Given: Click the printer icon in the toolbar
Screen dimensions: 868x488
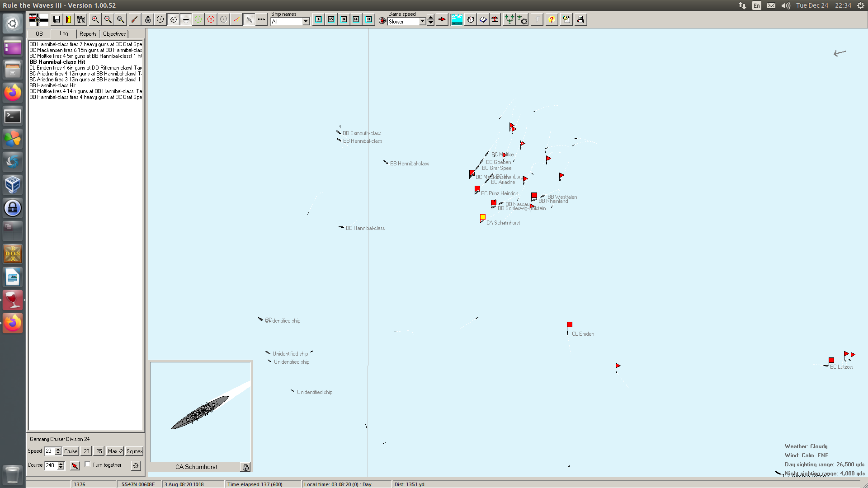Looking at the screenshot, I should coord(580,19).
